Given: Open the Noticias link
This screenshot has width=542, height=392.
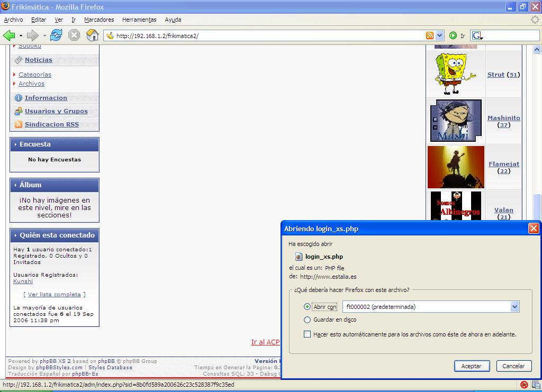Looking at the screenshot, I should 39,60.
